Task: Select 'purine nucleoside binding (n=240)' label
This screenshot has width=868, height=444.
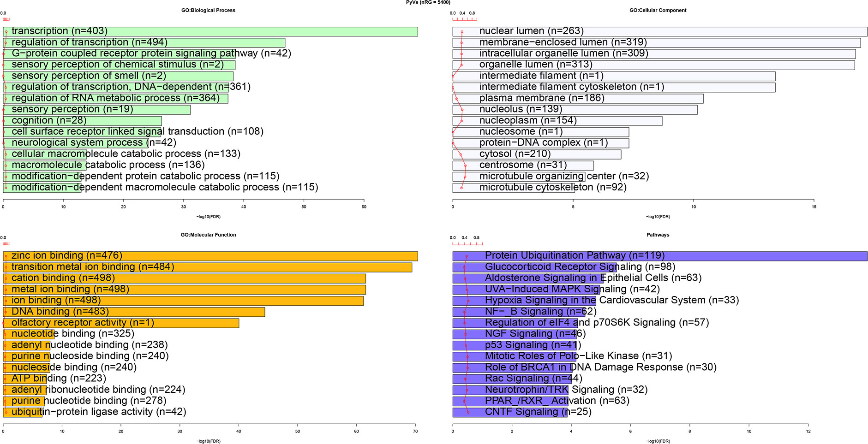Action: click(90, 356)
